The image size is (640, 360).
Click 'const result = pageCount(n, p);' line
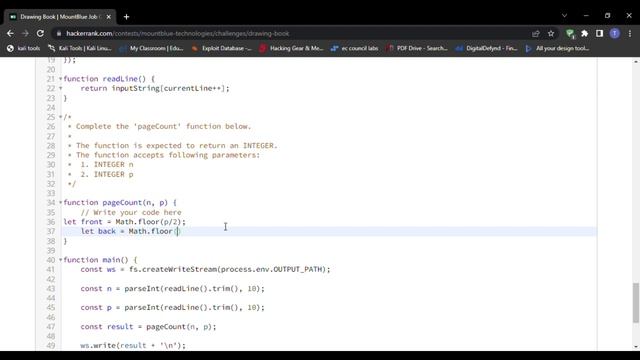149,327
